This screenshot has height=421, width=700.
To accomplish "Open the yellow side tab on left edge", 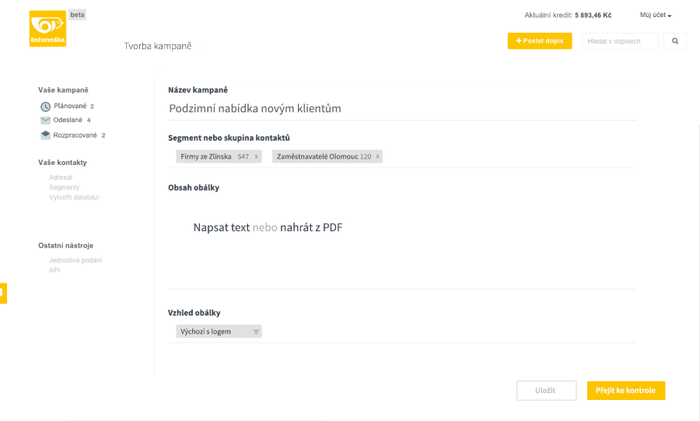I will (3, 293).
